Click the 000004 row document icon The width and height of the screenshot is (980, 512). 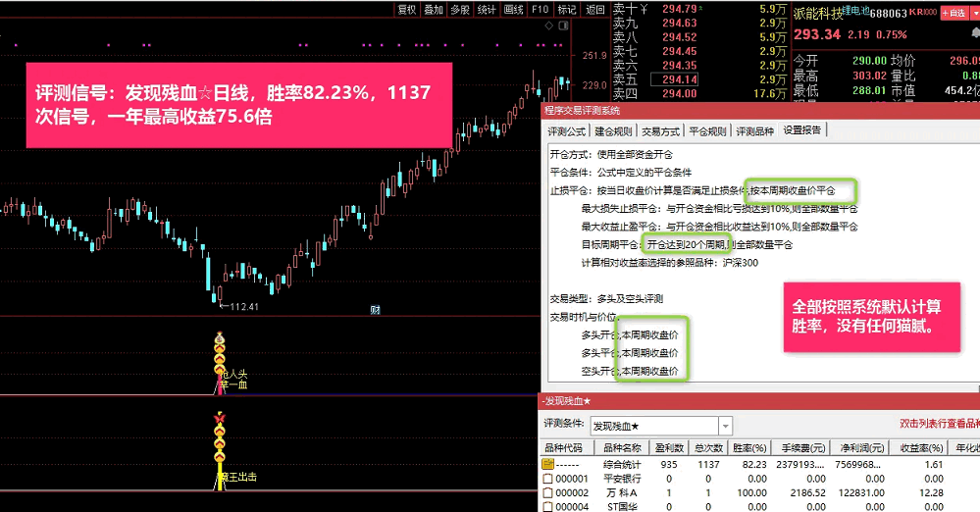[547, 506]
